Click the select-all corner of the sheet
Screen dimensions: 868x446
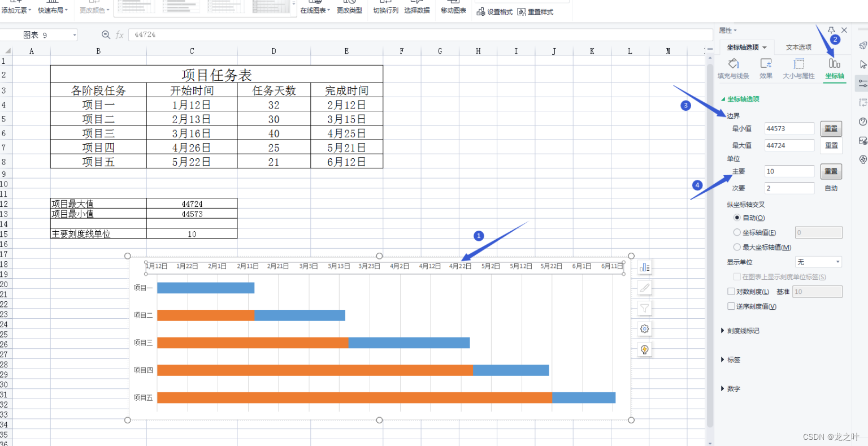coord(6,51)
